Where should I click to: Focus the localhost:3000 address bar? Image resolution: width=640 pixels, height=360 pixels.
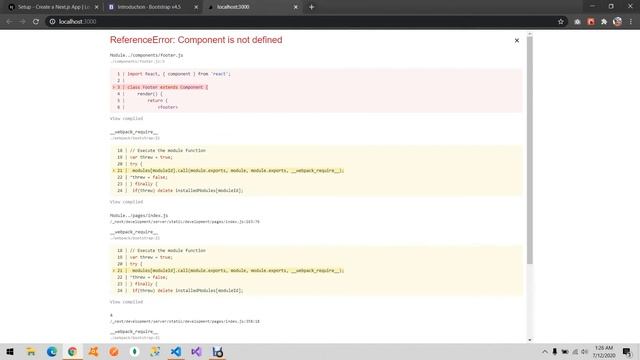coord(306,22)
